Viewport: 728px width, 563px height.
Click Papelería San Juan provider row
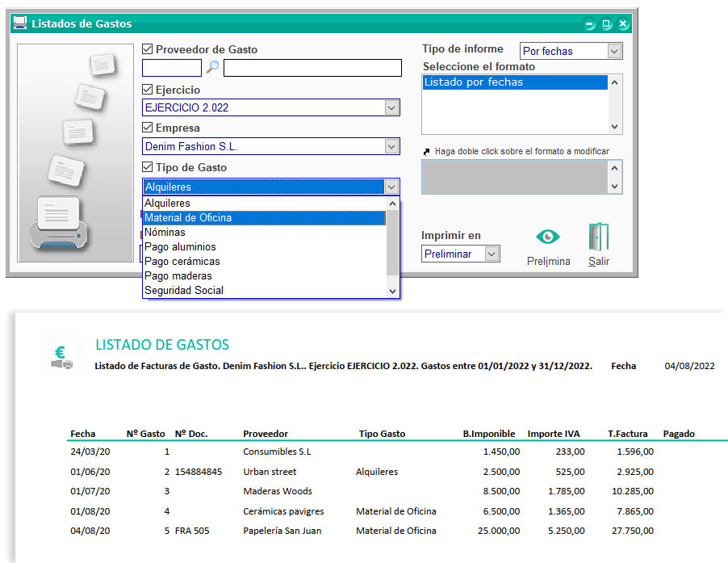coord(282,531)
